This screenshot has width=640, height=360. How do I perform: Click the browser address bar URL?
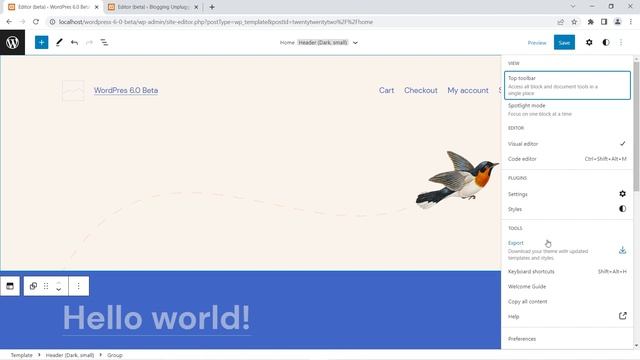click(216, 22)
